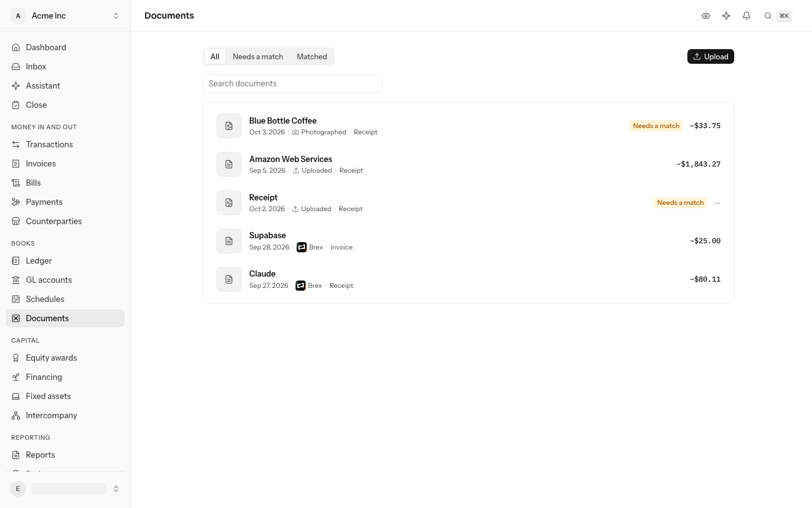Switch to the Matched tab

(x=312, y=56)
